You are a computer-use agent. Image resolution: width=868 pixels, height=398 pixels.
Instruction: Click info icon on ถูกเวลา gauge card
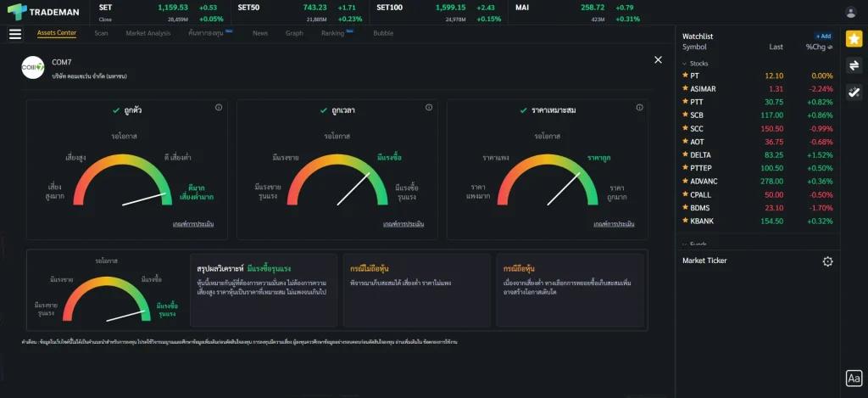click(x=428, y=108)
